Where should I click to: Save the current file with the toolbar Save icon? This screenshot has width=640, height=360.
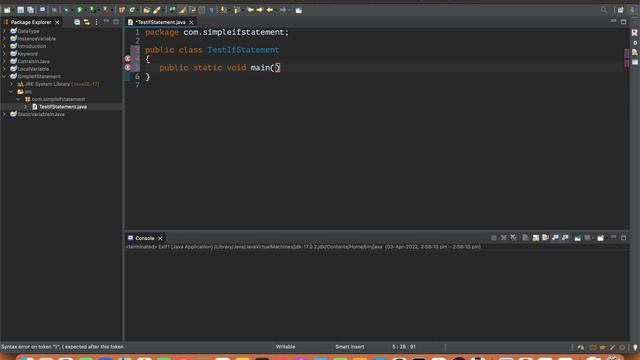click(20, 10)
